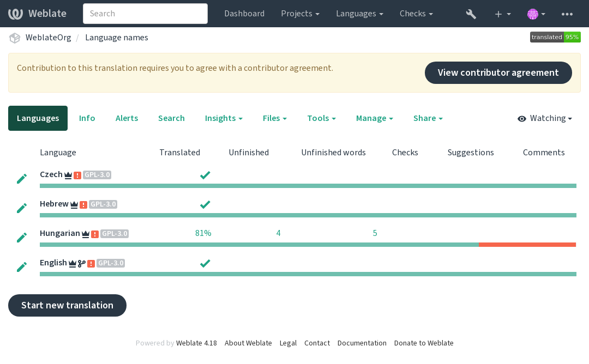Click the WeblateOrg project cube icon
Image resolution: width=589 pixels, height=364 pixels.
click(15, 38)
